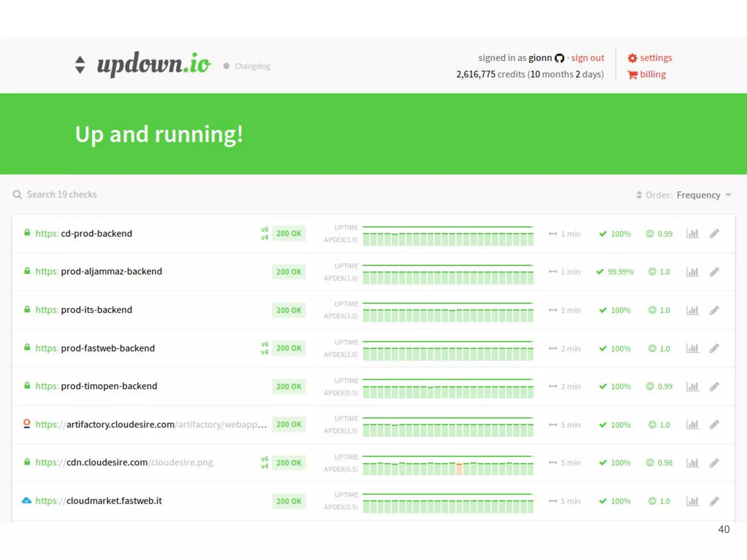The width and height of the screenshot is (747, 560).
Task: Click 200 OK badge for artifactory.cloudesire.com
Action: [x=289, y=424]
